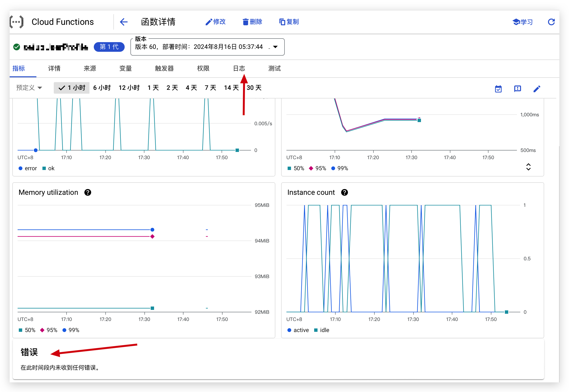Select the 7 天 time range
This screenshot has height=392, width=569.
tap(210, 88)
